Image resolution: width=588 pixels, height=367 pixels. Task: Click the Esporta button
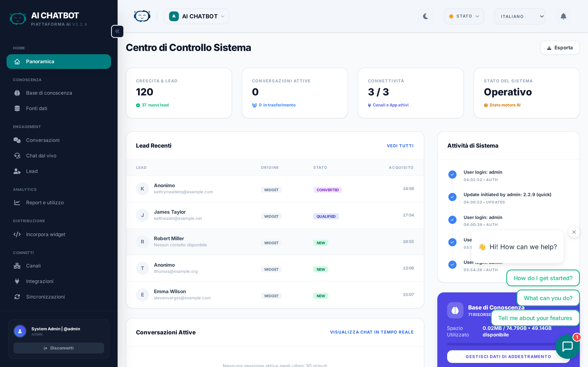coord(560,48)
